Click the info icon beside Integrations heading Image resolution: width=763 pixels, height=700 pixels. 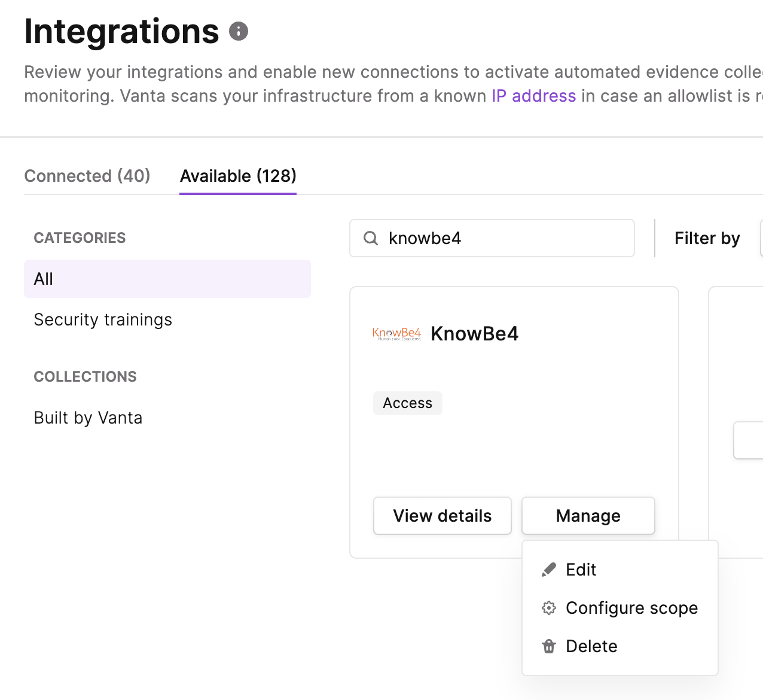point(239,31)
